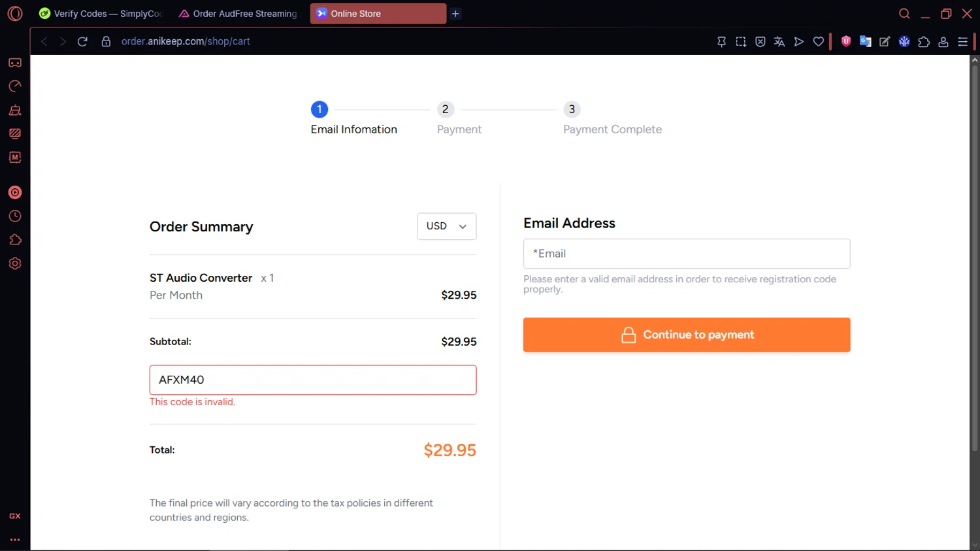Click the GX label at sidebar bottom
Viewport: 980px width, 551px height.
click(x=15, y=516)
